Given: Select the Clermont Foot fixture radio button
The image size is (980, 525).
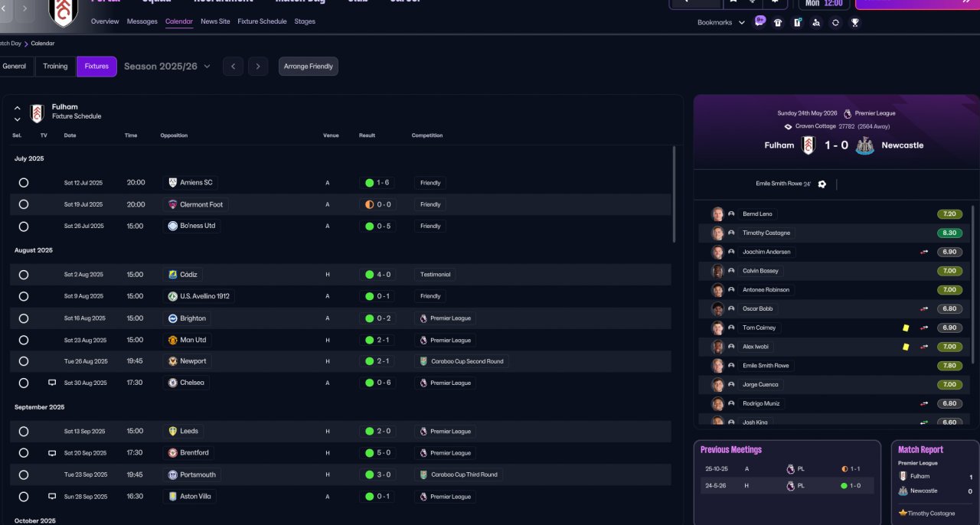Looking at the screenshot, I should click(x=24, y=204).
